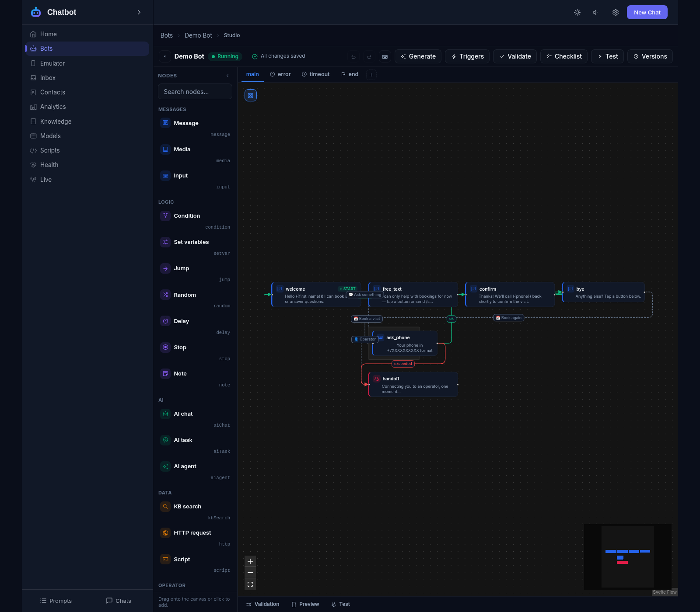Image resolution: width=700 pixels, height=612 pixels.
Task: Open the Generate button
Action: (418, 56)
